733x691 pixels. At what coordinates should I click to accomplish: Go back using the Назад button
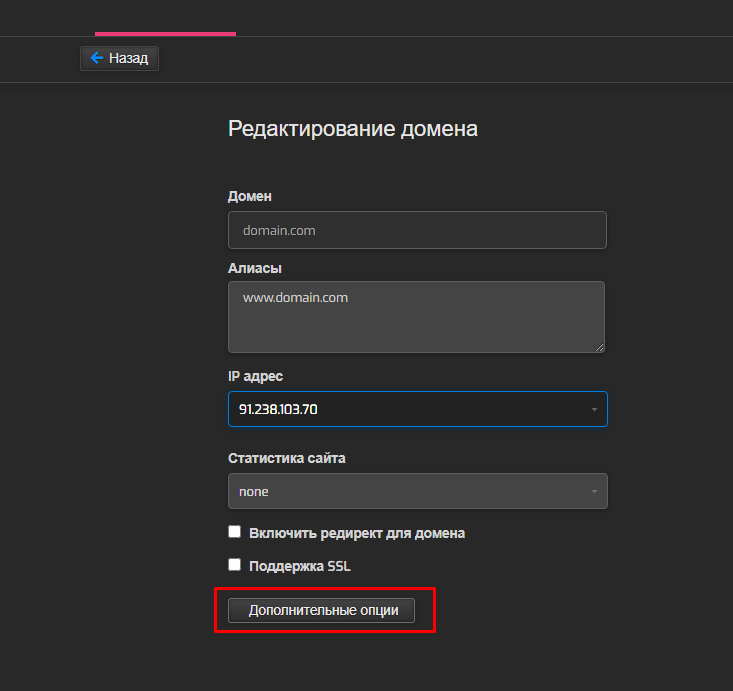click(x=119, y=58)
